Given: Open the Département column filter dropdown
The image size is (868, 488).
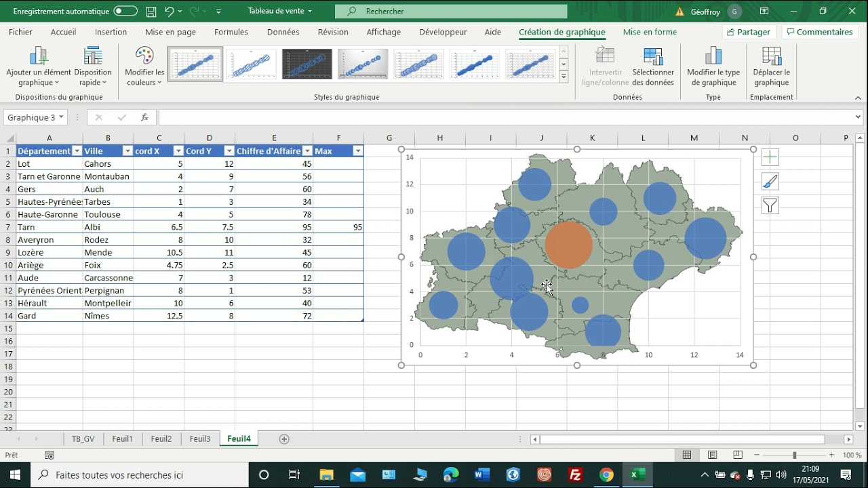Looking at the screenshot, I should click(77, 151).
